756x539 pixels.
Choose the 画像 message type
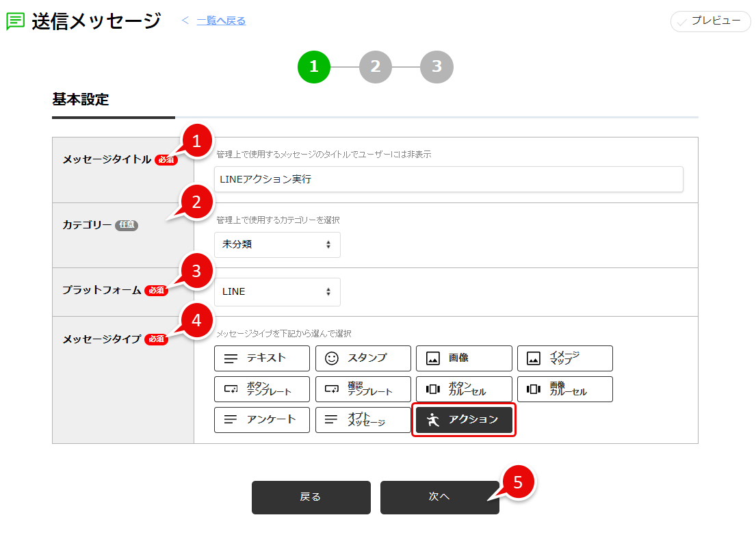click(464, 358)
